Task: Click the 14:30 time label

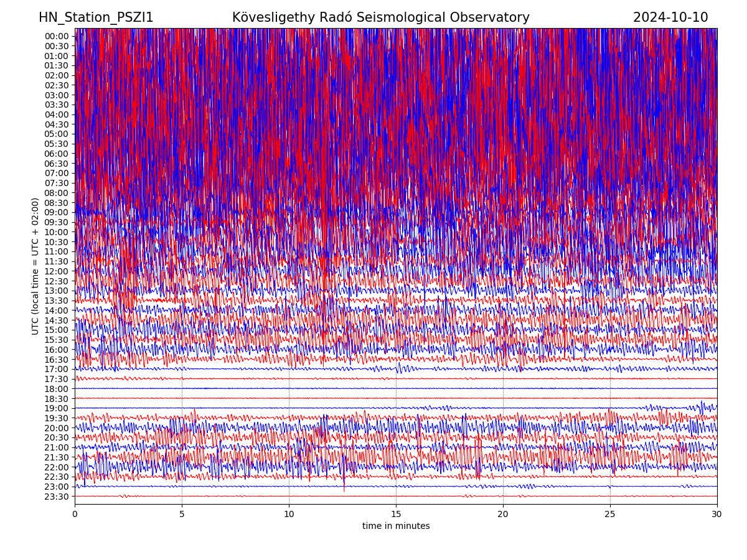Action: tap(56, 320)
